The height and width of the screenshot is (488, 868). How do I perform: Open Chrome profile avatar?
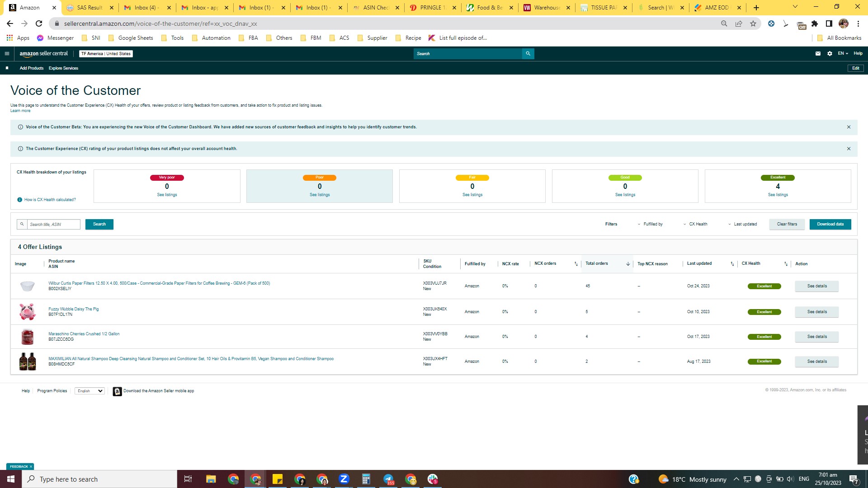(844, 23)
